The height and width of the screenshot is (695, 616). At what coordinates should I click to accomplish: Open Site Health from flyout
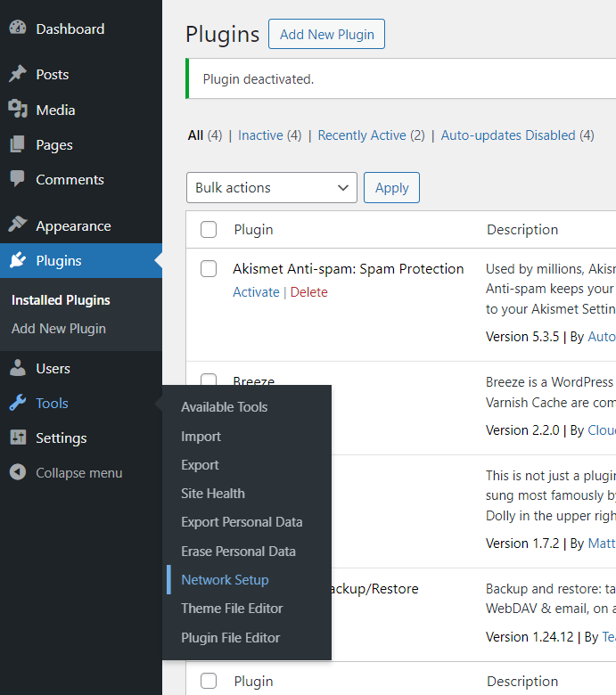point(213,494)
